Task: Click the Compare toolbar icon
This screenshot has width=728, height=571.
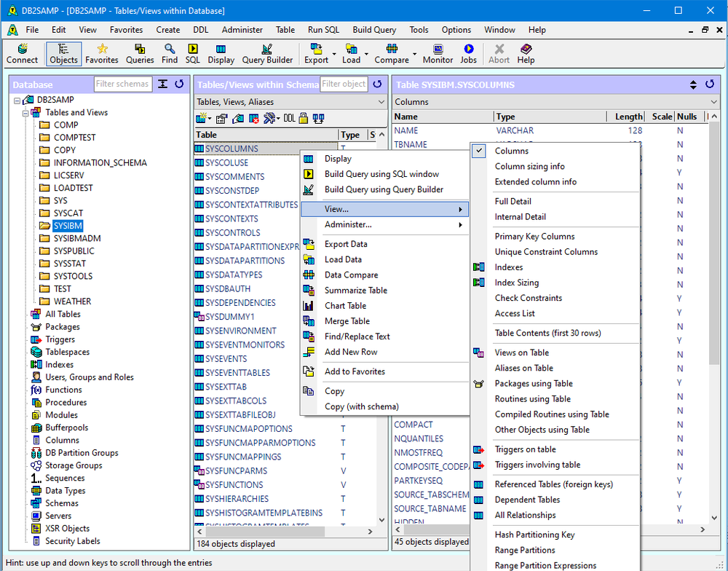Action: [x=392, y=53]
